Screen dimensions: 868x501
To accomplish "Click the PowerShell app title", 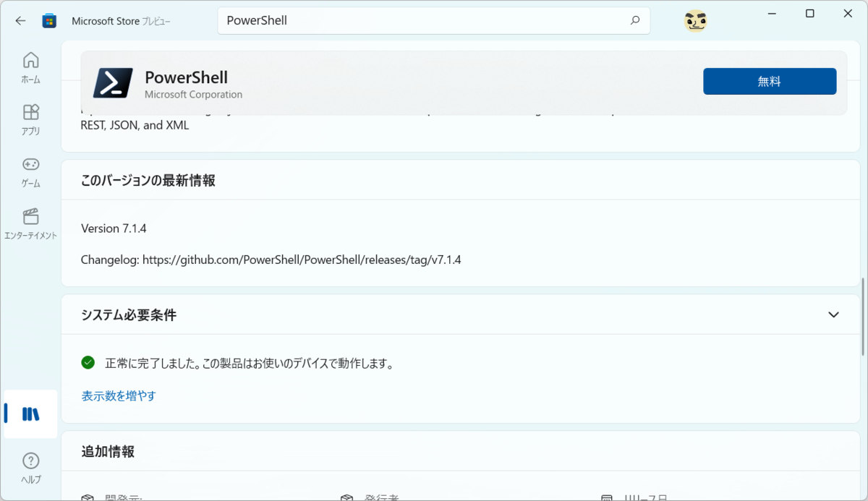I will [x=186, y=77].
